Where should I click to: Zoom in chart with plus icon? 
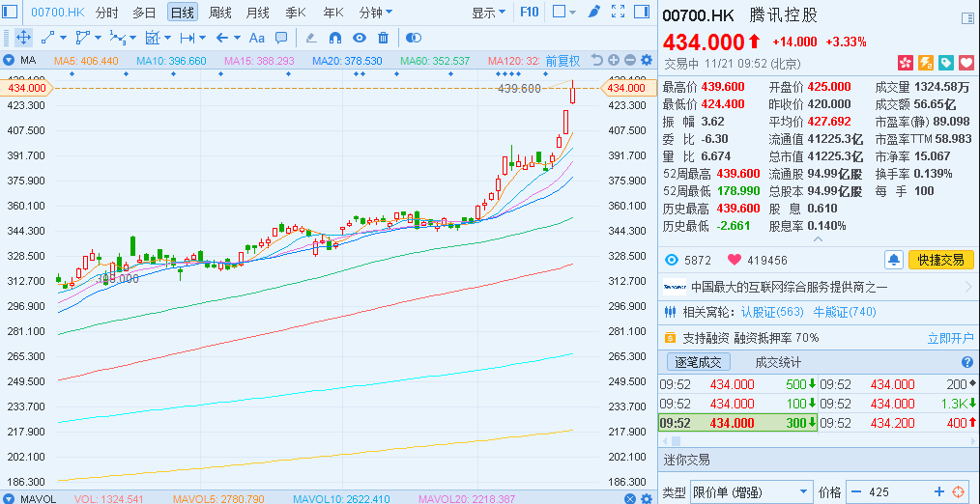pyautogui.click(x=614, y=61)
